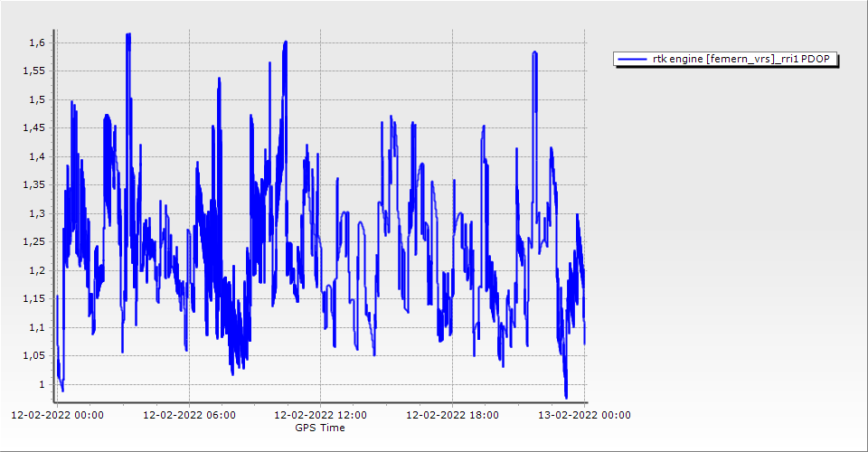Select the 12-02-2022 18:00 axis label
The height and width of the screenshot is (452, 868).
click(x=452, y=415)
